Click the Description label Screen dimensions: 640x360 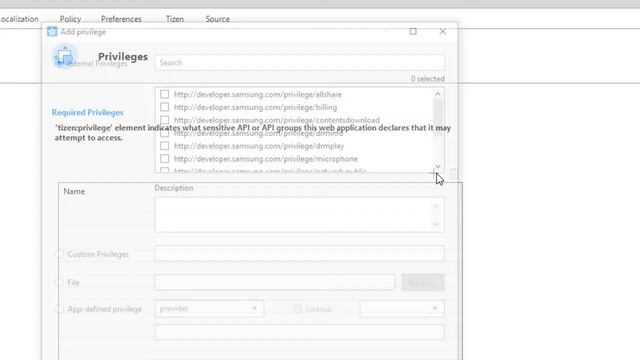(x=174, y=188)
